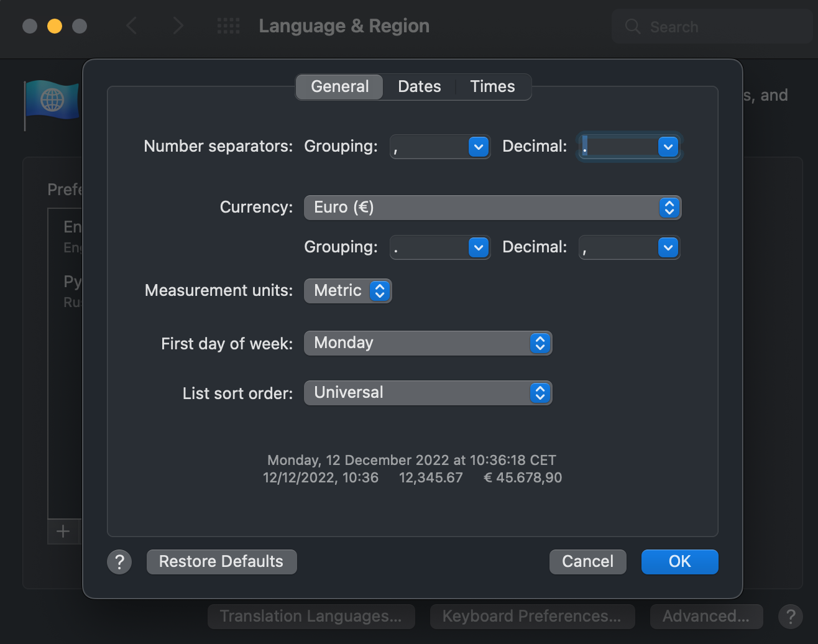The image size is (818, 644).
Task: Click the add language plus button
Action: coord(63,531)
